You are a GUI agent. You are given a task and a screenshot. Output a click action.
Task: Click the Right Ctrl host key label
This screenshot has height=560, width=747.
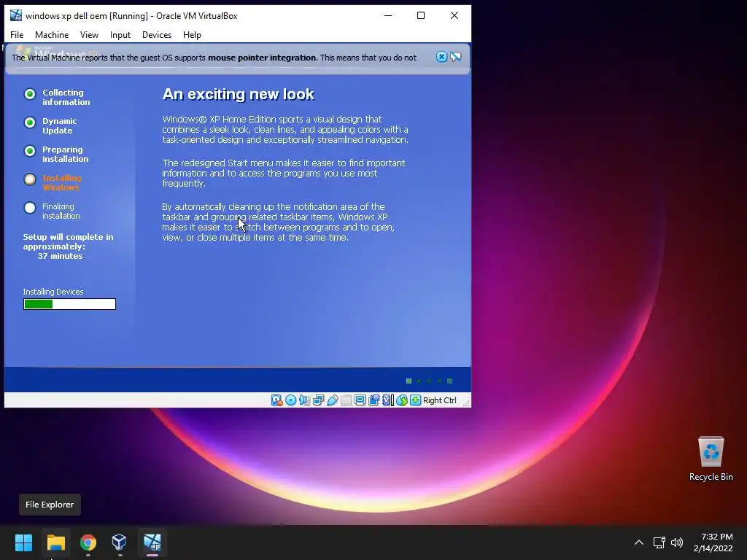(x=440, y=400)
